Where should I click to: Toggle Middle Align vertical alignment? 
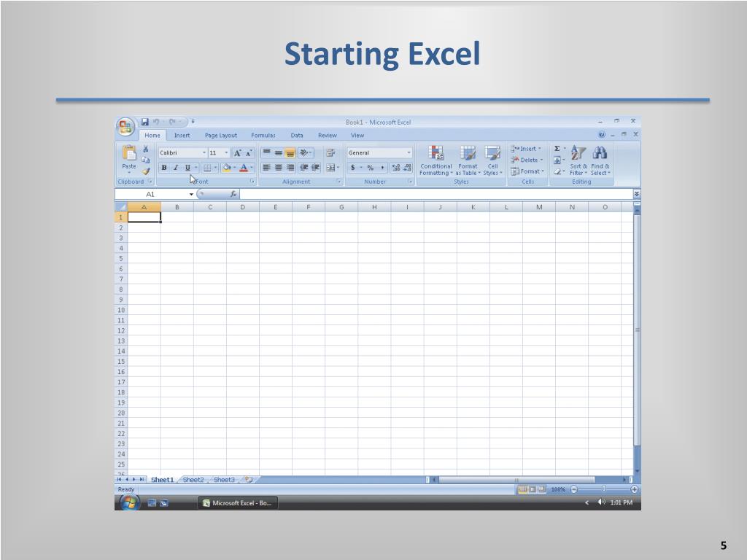(x=278, y=153)
